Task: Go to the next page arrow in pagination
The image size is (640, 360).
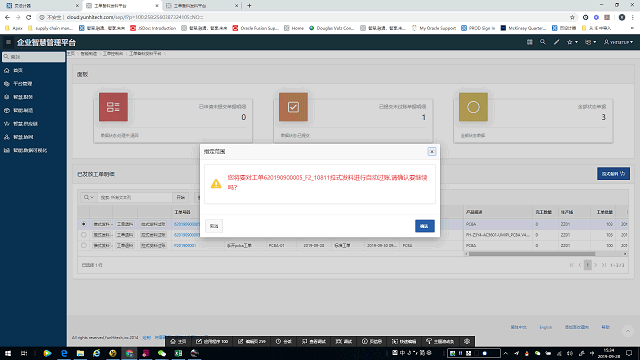Action: (596, 265)
